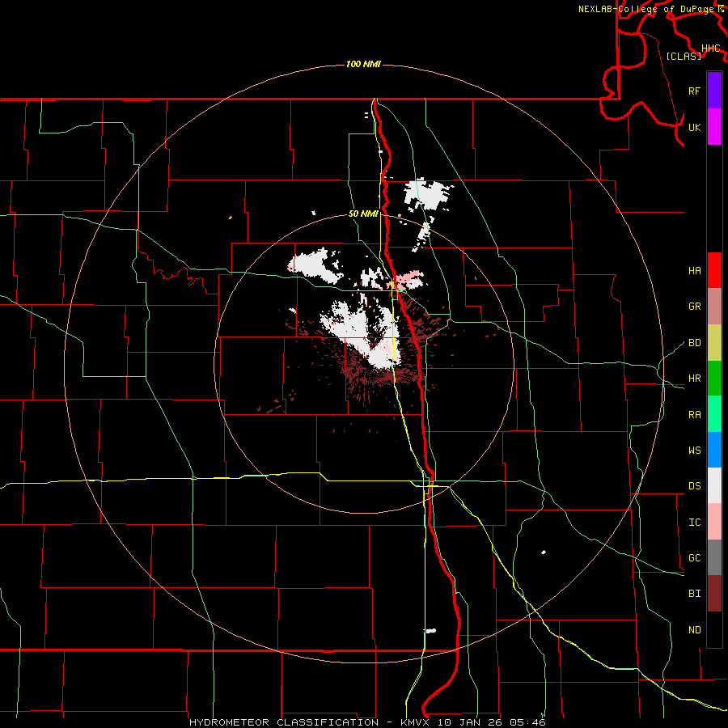Select the BD yellow legend block
The image size is (728, 728).
[714, 343]
